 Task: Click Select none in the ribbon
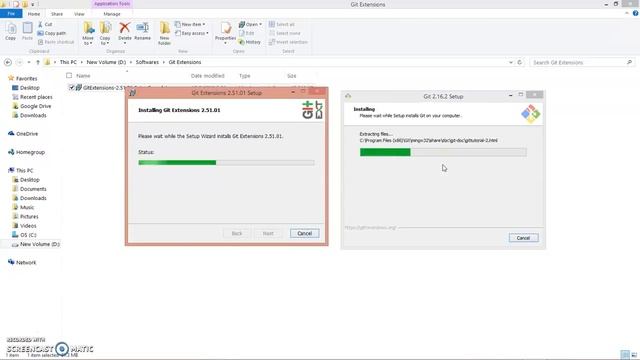click(284, 33)
